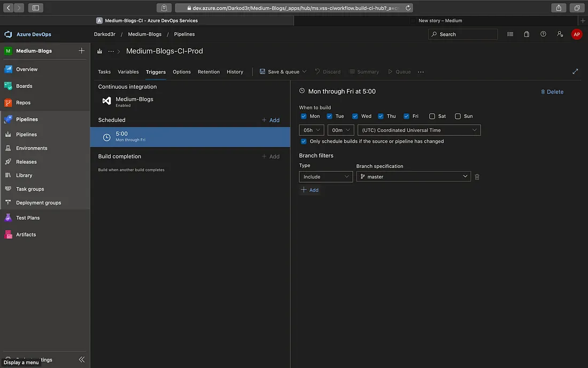The height and width of the screenshot is (368, 588).
Task: Add new item with plus beside Medium-Blogs
Action: (81, 51)
